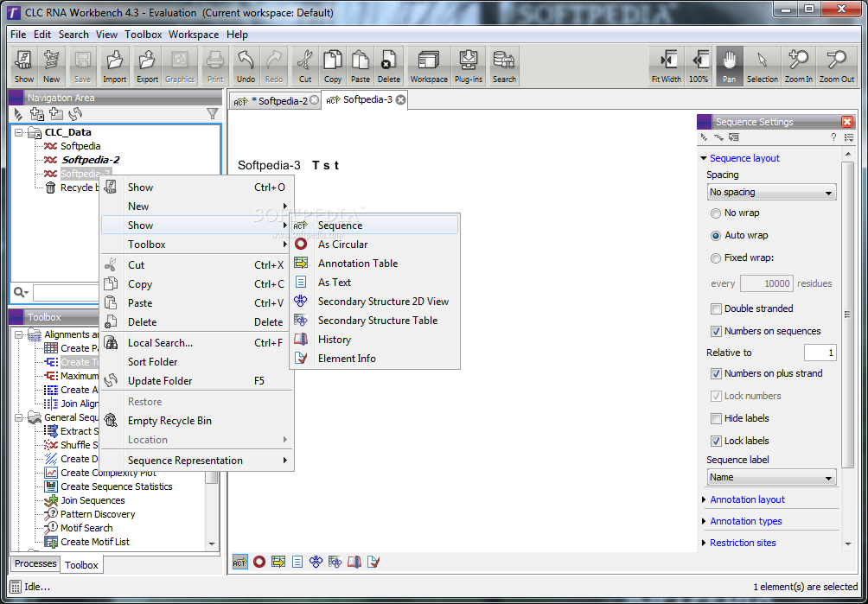Collapse the Alignments toolbox folder
Viewport: 868px width, 604px height.
(19, 334)
